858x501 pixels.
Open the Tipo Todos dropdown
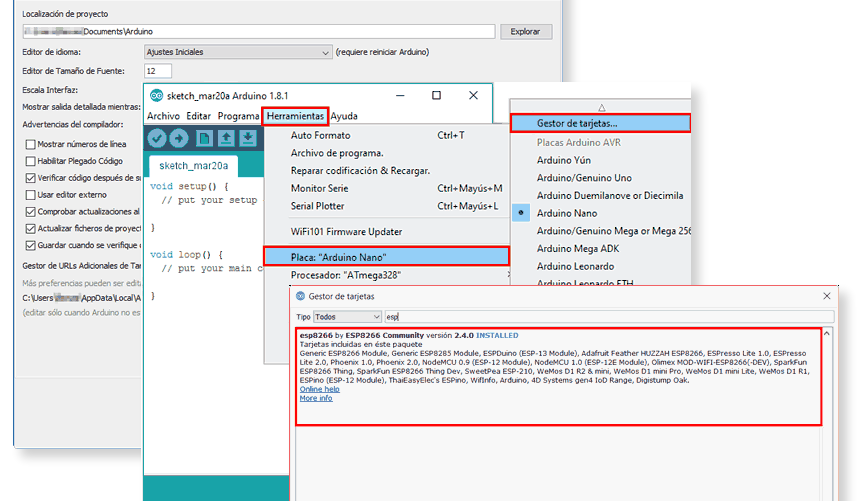click(x=347, y=317)
